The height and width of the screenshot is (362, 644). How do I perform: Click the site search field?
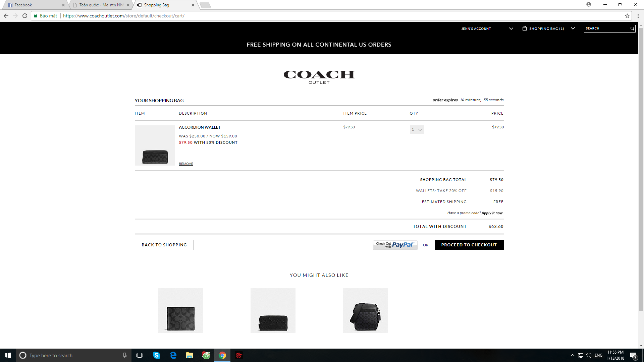(607, 28)
